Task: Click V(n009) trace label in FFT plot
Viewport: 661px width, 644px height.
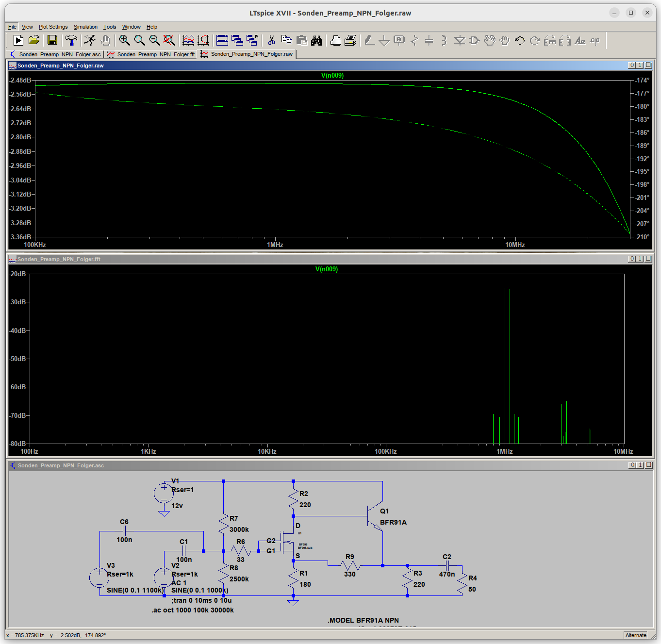Action: pos(327,269)
